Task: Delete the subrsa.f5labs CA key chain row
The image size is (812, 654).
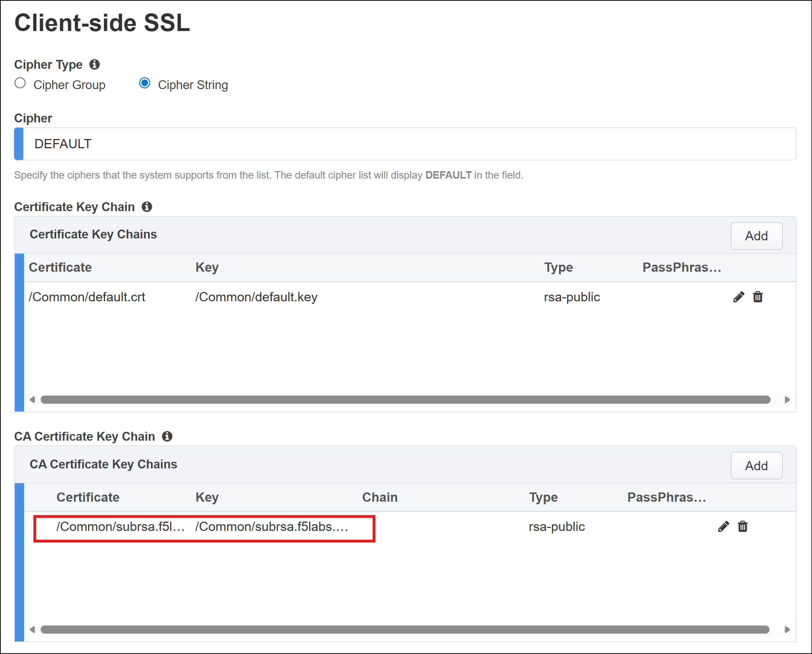Action: coord(742,526)
